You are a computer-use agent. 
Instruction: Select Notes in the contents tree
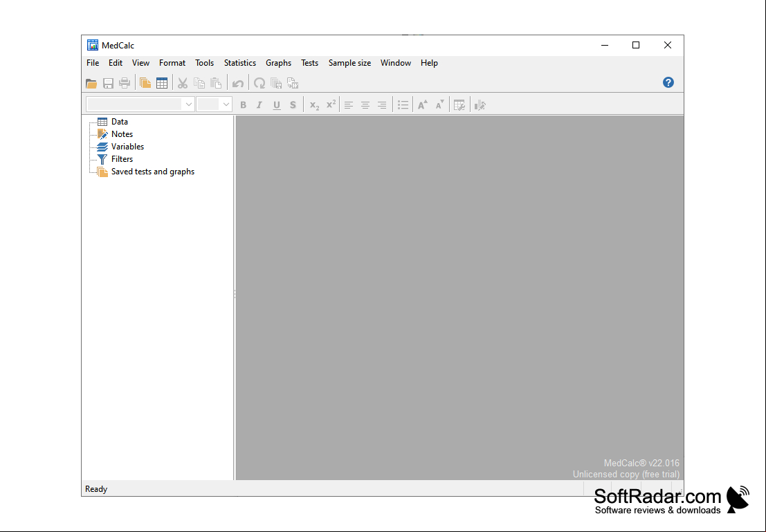pyautogui.click(x=122, y=134)
